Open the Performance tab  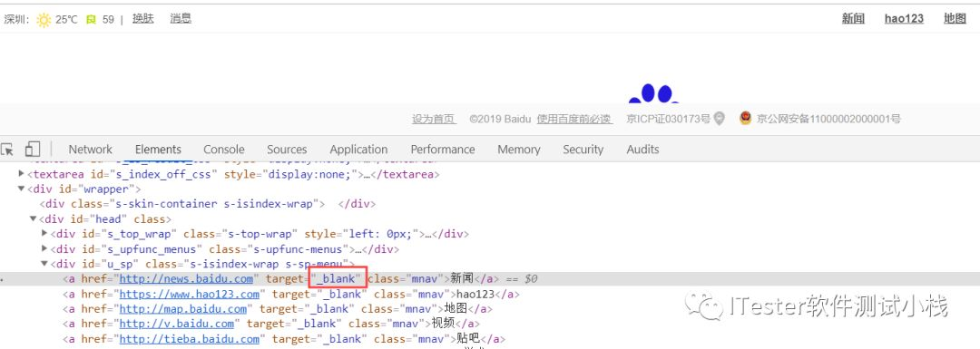point(443,150)
